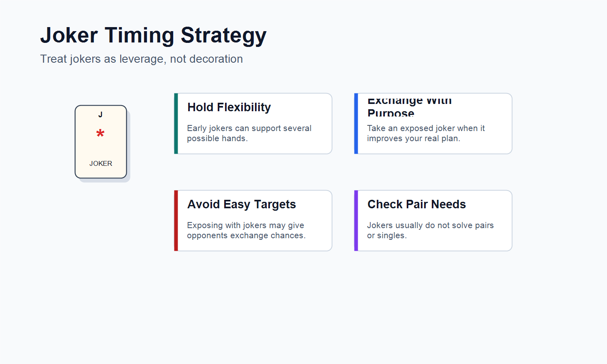
Task: Select the Hold Flexibility card
Action: pyautogui.click(x=253, y=123)
